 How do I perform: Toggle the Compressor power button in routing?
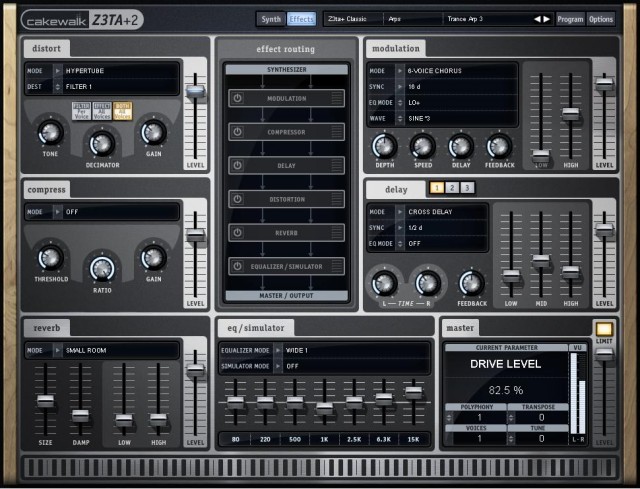(x=238, y=132)
